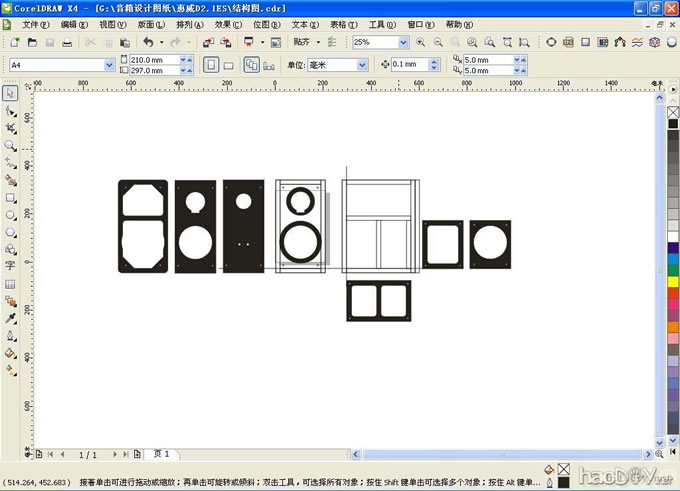Open the 效果(C) menu
Viewport: 680px width, 491px height.
click(228, 23)
